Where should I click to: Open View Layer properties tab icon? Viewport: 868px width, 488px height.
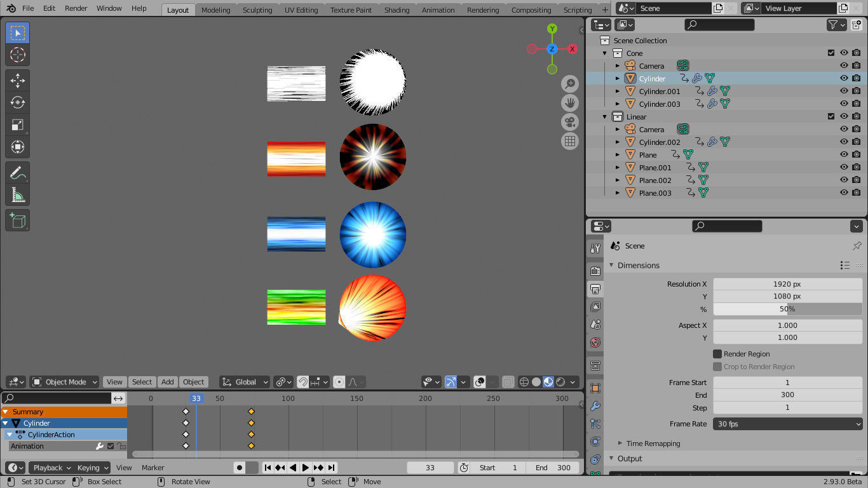coord(595,306)
